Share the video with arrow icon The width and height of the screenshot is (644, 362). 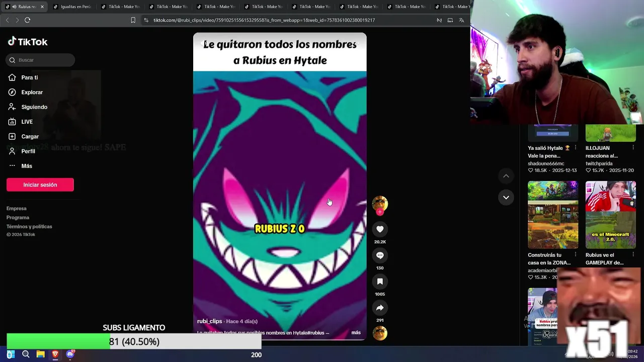tap(380, 308)
